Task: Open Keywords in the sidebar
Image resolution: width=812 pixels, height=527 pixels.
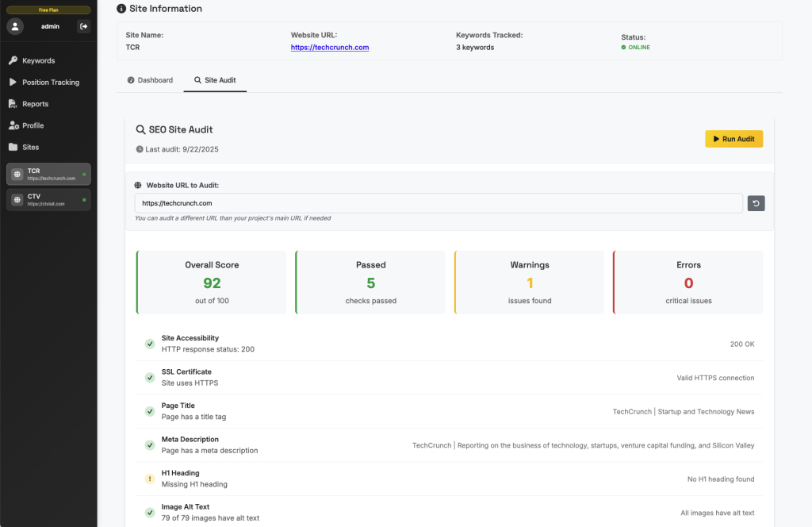Action: pos(38,60)
